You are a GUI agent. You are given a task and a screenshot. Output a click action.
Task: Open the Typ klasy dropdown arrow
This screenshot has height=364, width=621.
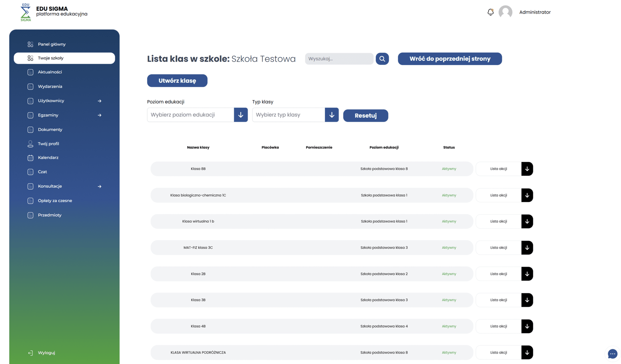[x=331, y=115]
